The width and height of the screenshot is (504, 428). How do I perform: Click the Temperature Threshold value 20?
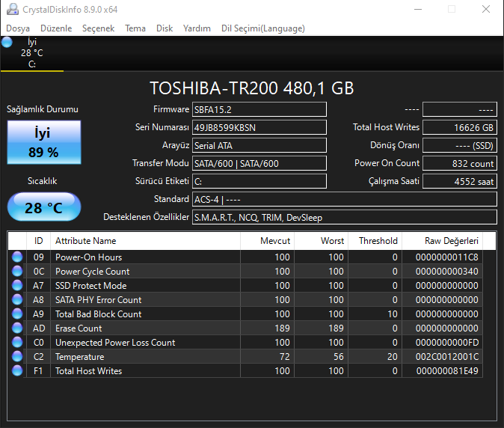click(x=392, y=357)
